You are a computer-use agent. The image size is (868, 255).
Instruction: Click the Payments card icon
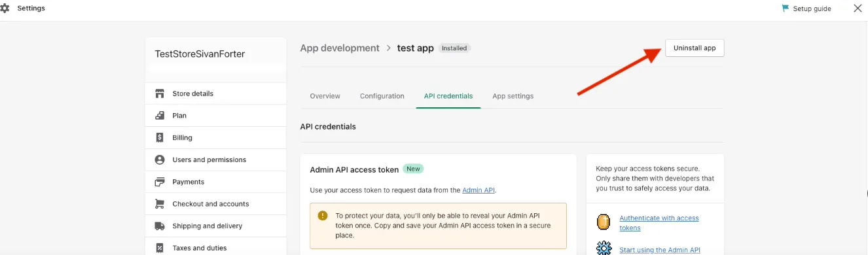pyautogui.click(x=160, y=182)
